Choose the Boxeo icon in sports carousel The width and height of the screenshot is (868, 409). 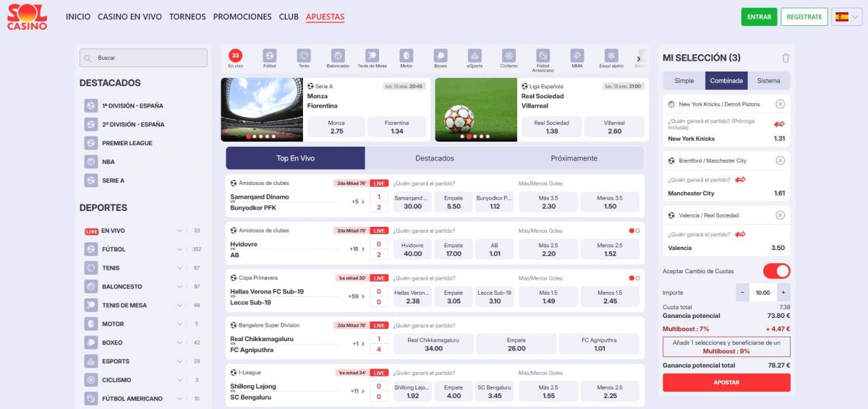441,56
